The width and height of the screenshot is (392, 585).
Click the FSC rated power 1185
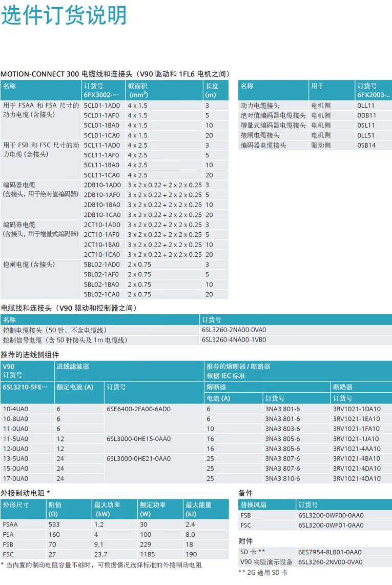click(148, 554)
